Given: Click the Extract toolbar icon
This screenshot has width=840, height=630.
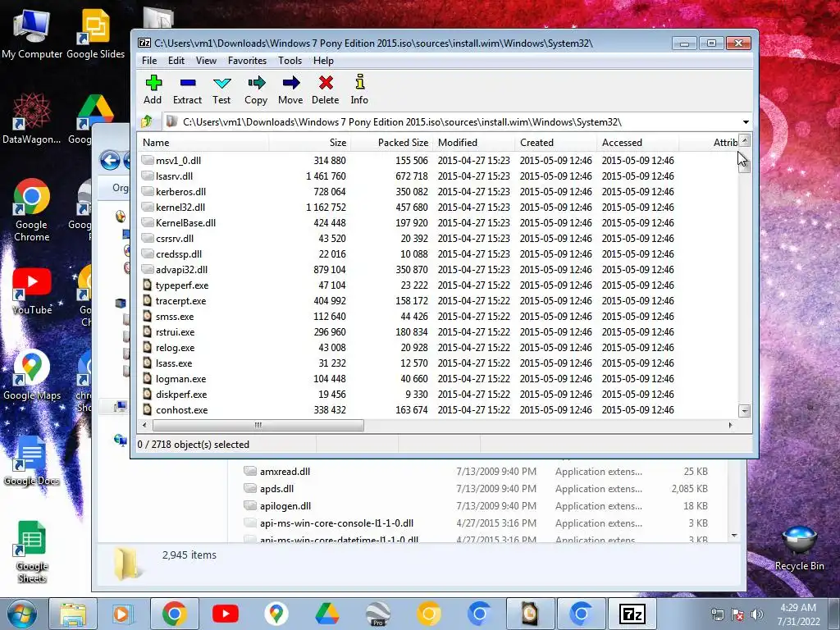Looking at the screenshot, I should pyautogui.click(x=188, y=84).
